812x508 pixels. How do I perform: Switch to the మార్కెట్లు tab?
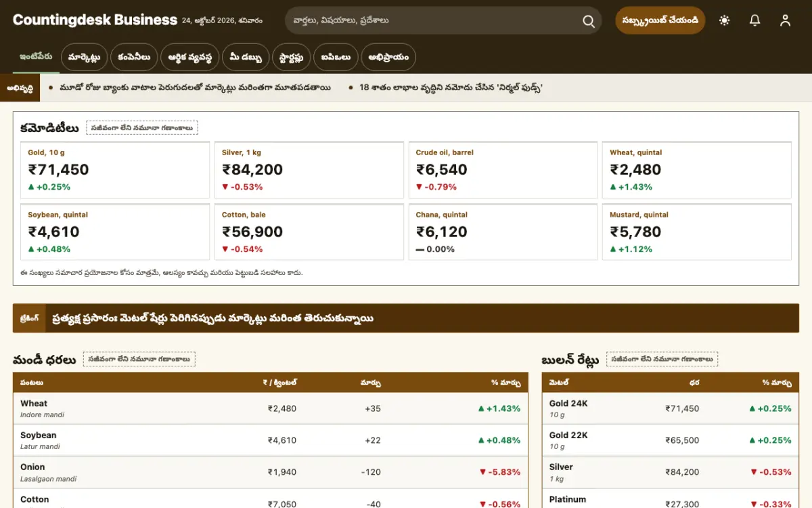tap(84, 58)
